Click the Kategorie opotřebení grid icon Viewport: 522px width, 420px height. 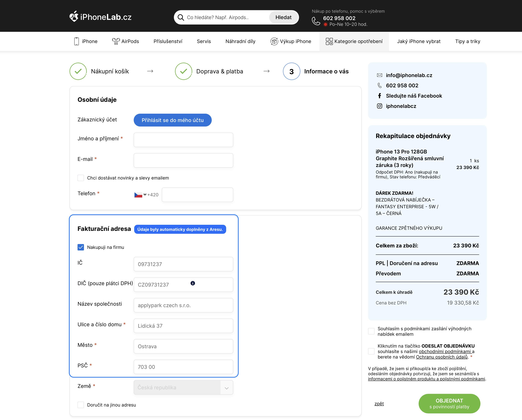pos(329,41)
